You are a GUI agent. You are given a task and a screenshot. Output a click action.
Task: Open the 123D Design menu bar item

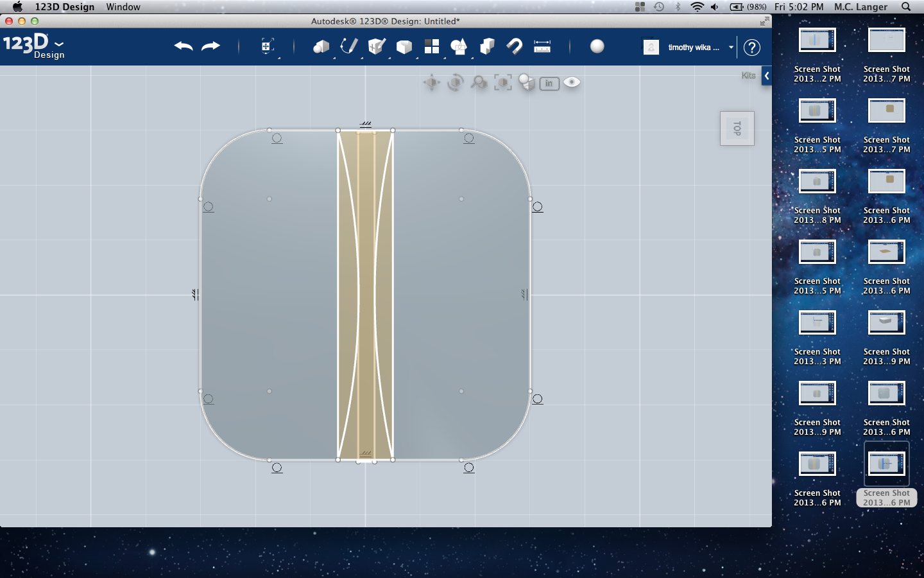point(65,6)
